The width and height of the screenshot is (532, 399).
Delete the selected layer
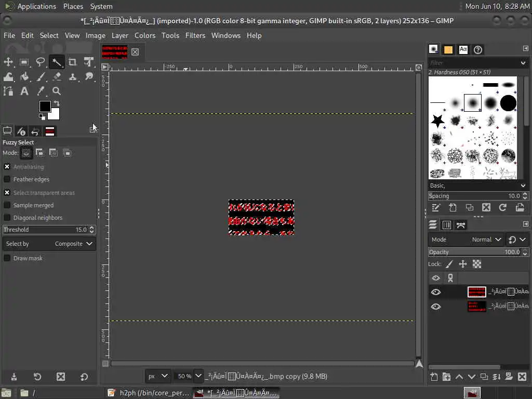tap(522, 377)
